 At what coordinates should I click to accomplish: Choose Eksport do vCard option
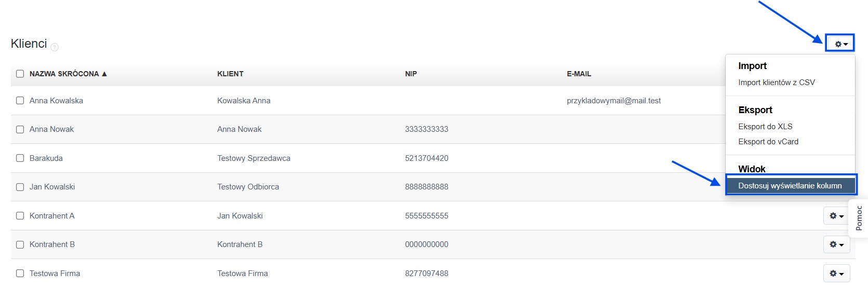pyautogui.click(x=768, y=142)
